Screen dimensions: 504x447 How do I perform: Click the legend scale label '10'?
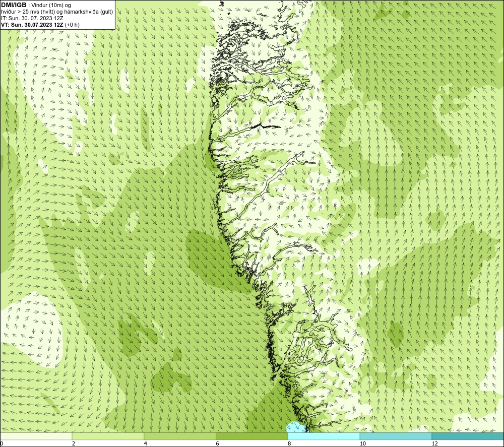pos(363,443)
